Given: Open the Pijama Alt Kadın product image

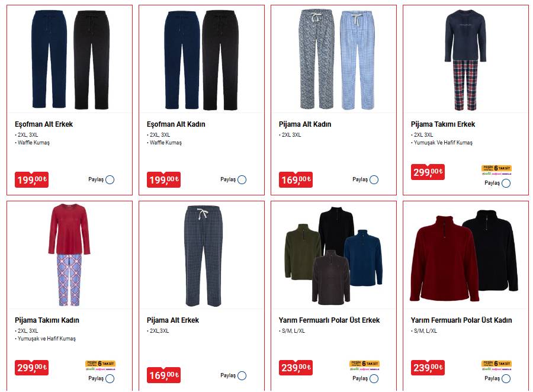Looking at the screenshot, I should click(334, 59).
